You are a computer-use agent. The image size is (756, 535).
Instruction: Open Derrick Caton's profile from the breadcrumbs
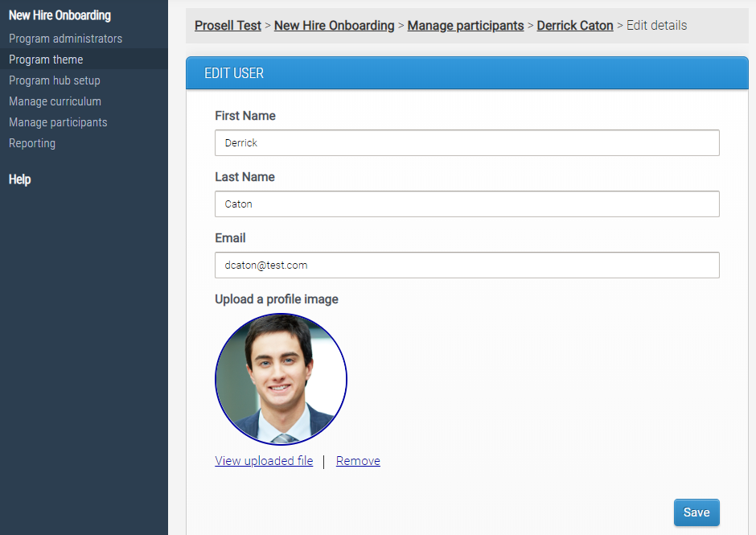574,25
